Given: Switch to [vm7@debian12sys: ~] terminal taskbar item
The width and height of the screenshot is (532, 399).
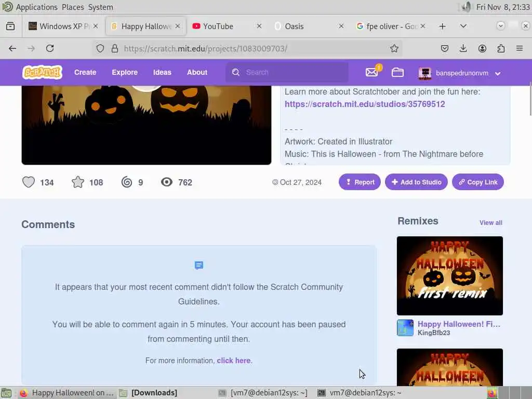Looking at the screenshot, I should coord(263,393).
